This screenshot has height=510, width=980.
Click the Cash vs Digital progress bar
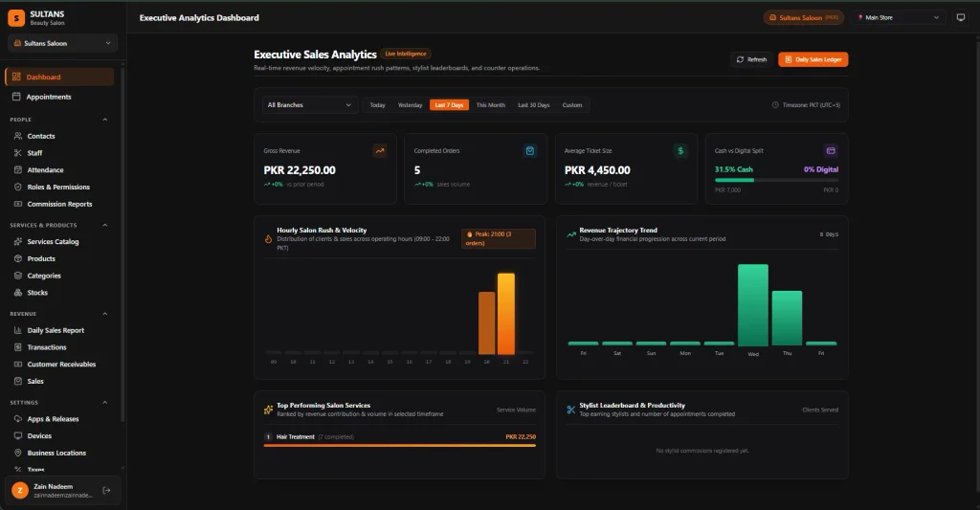[x=776, y=180]
